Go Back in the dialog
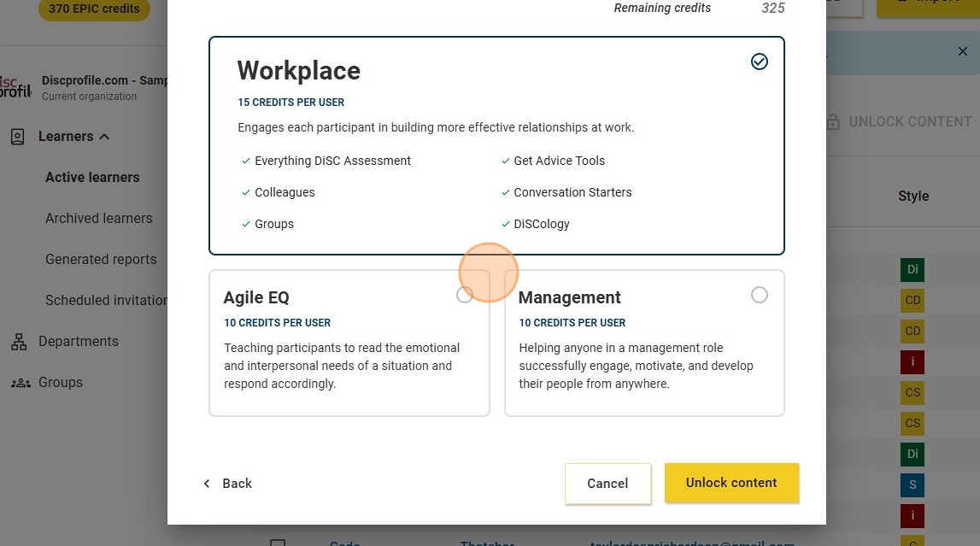980x546 pixels. tap(227, 484)
